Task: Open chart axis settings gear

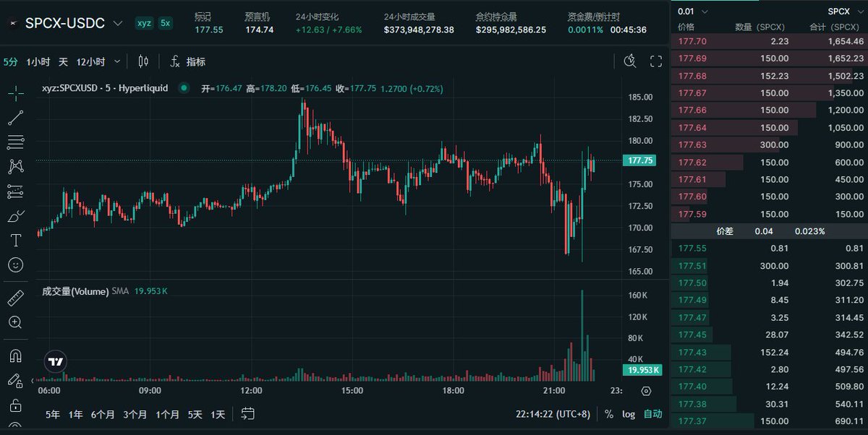Action: click(x=646, y=390)
